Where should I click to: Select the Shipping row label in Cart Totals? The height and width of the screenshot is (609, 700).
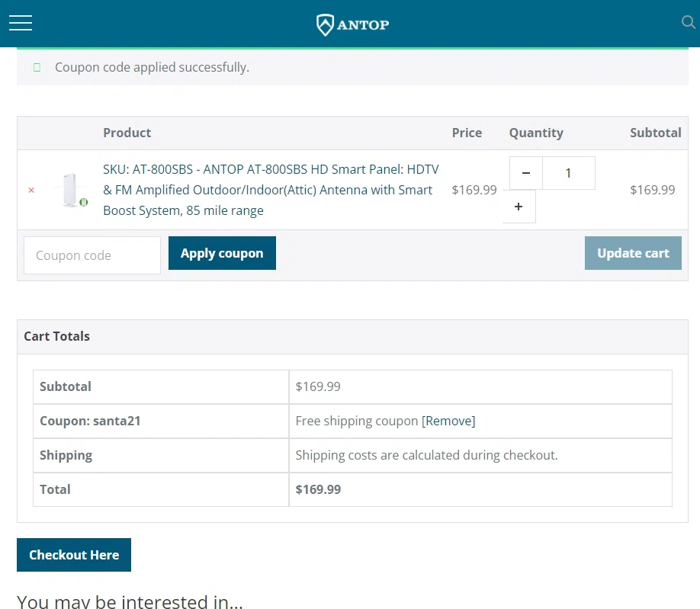click(x=66, y=455)
